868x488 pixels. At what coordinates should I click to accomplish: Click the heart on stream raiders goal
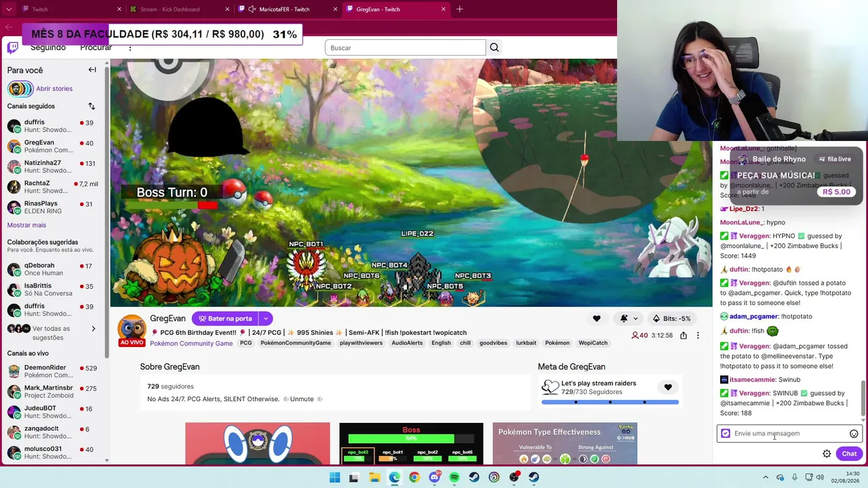pyautogui.click(x=668, y=388)
